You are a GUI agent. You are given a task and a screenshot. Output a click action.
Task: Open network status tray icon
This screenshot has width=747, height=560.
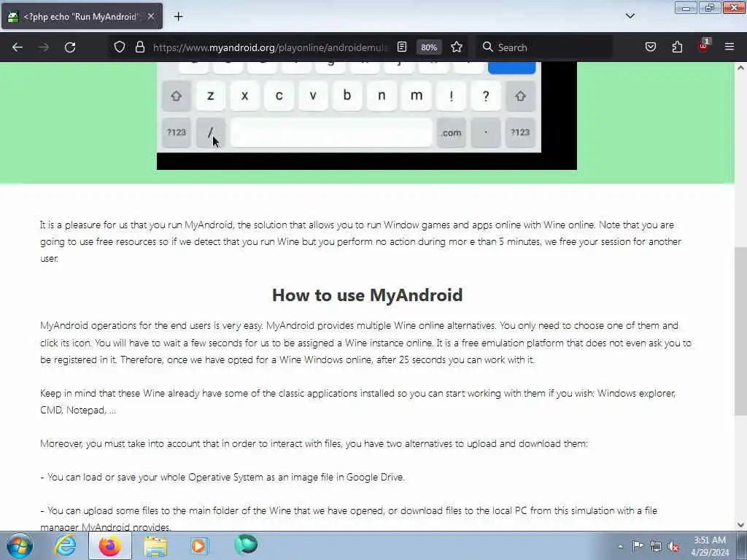coord(656,546)
